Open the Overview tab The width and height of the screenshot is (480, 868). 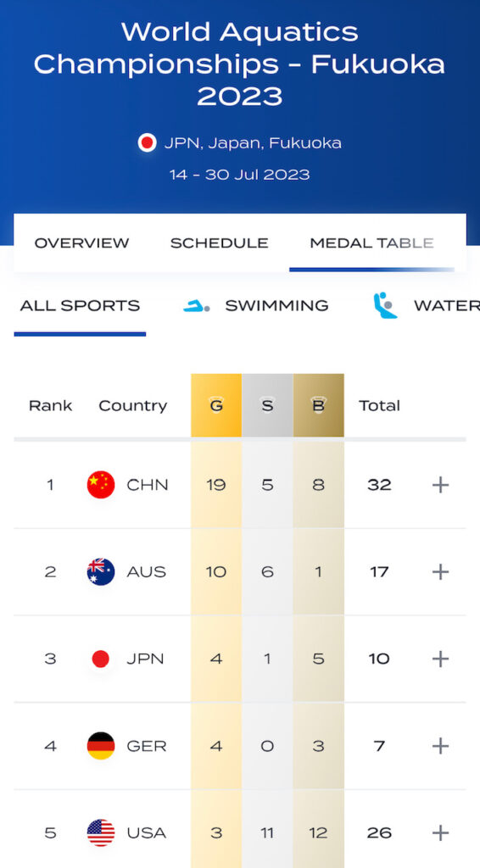coord(82,243)
